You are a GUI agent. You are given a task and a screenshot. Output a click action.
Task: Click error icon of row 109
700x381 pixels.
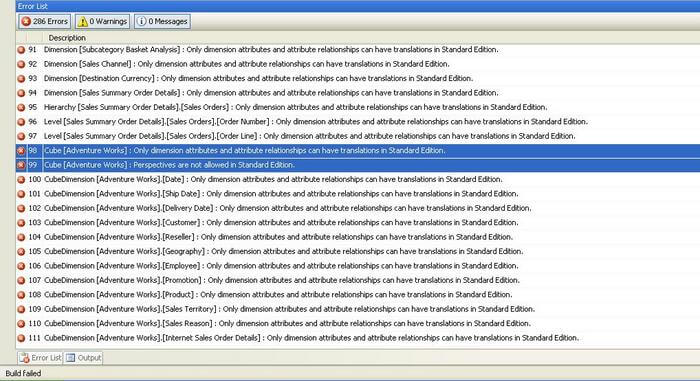pyautogui.click(x=21, y=309)
